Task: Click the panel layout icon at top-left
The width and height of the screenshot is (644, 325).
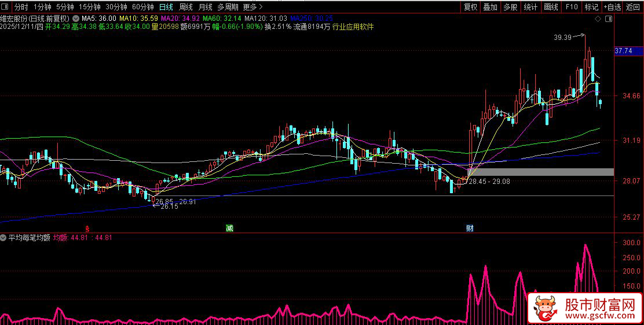Action: point(6,7)
